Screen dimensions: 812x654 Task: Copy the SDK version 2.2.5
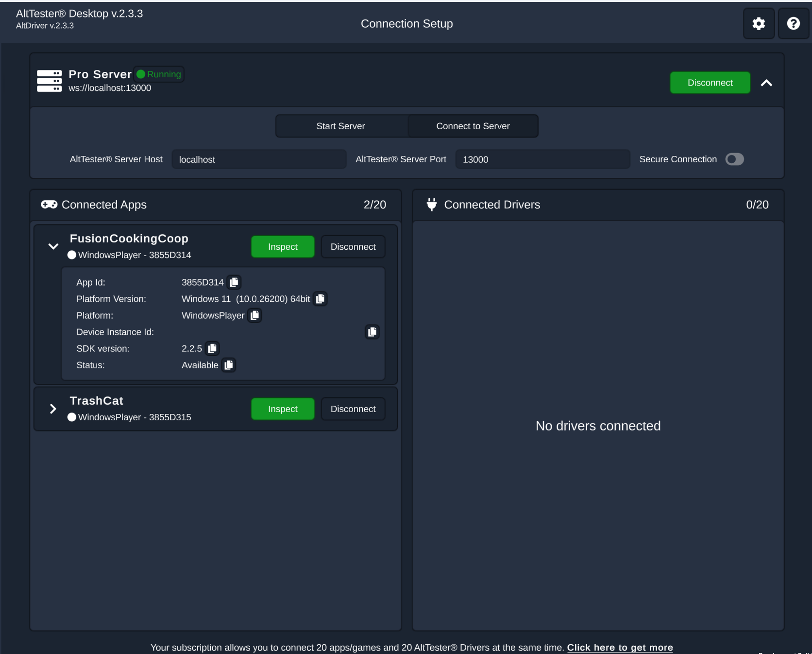click(x=212, y=348)
